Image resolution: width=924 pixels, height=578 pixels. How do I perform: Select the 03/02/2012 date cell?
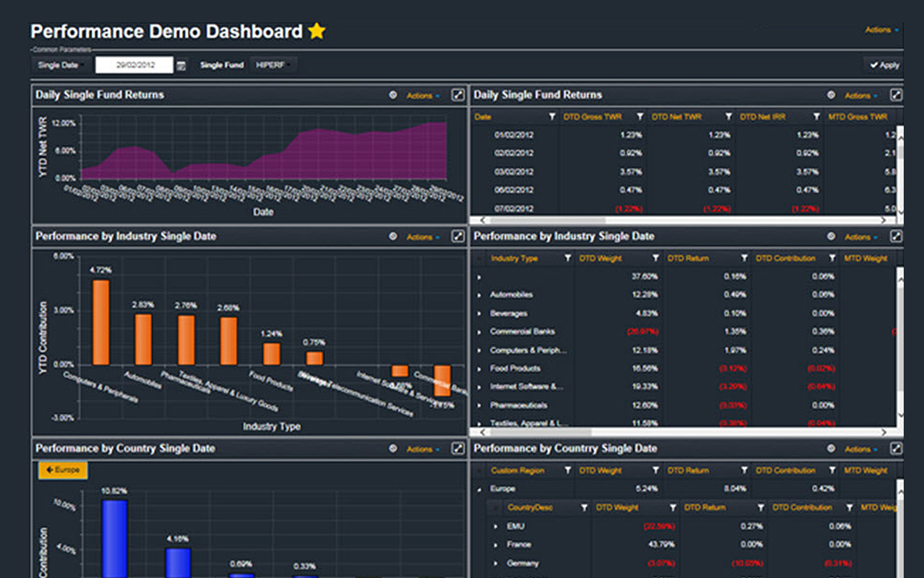coord(514,172)
